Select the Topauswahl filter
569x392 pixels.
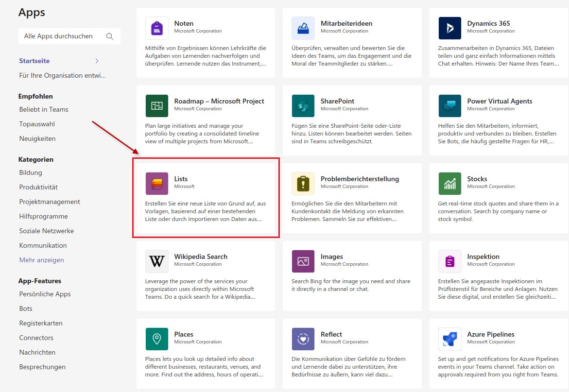click(37, 124)
